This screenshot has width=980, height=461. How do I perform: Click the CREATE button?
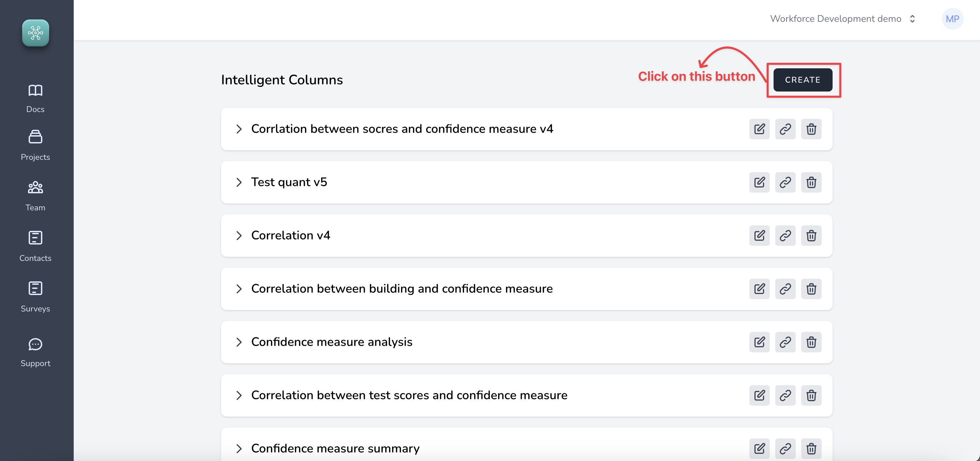(x=803, y=80)
